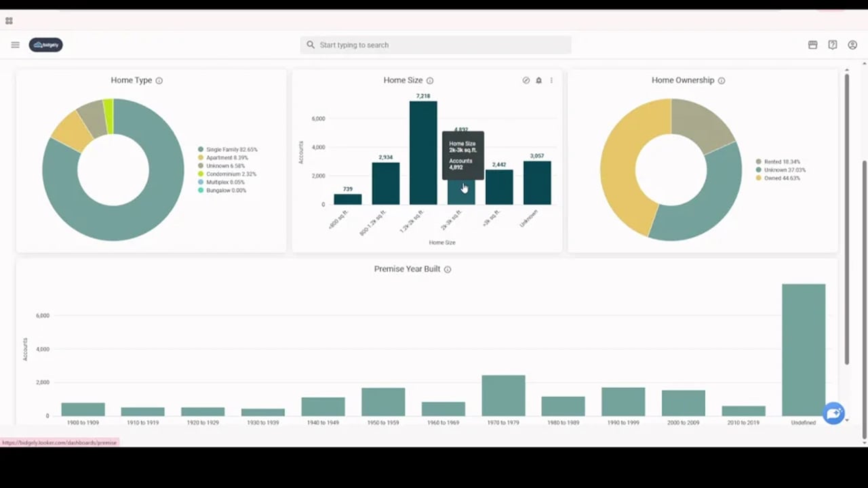Viewport: 868px width, 488px height.
Task: Open the user account profile icon
Action: [x=852, y=45]
